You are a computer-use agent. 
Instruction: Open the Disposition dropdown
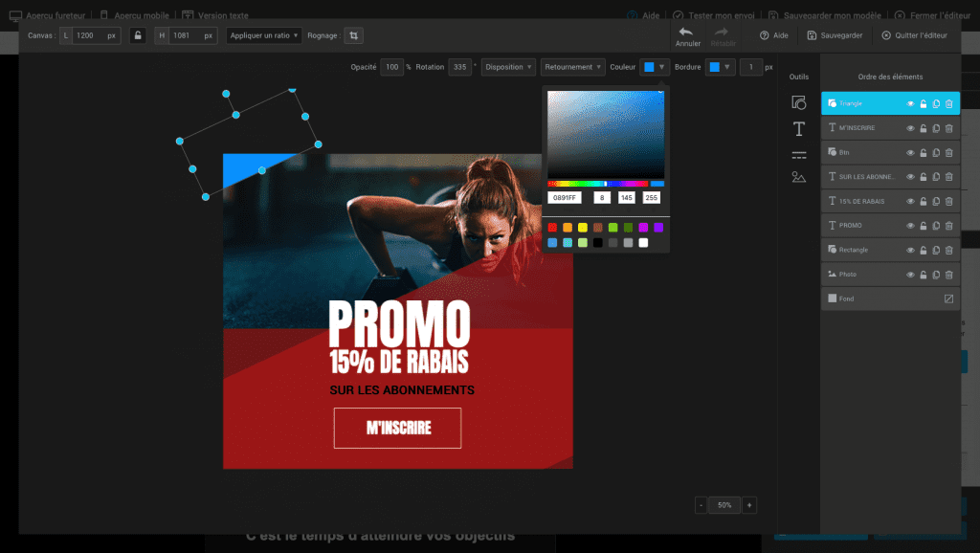508,67
